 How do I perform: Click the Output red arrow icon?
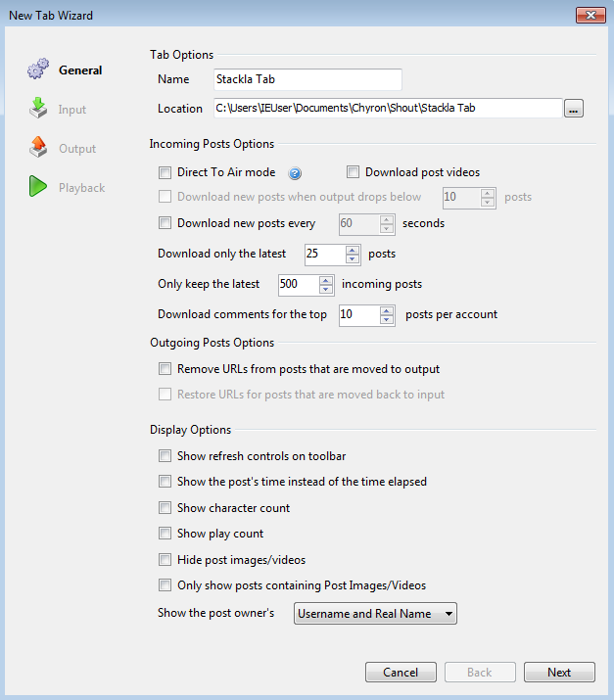tap(37, 148)
